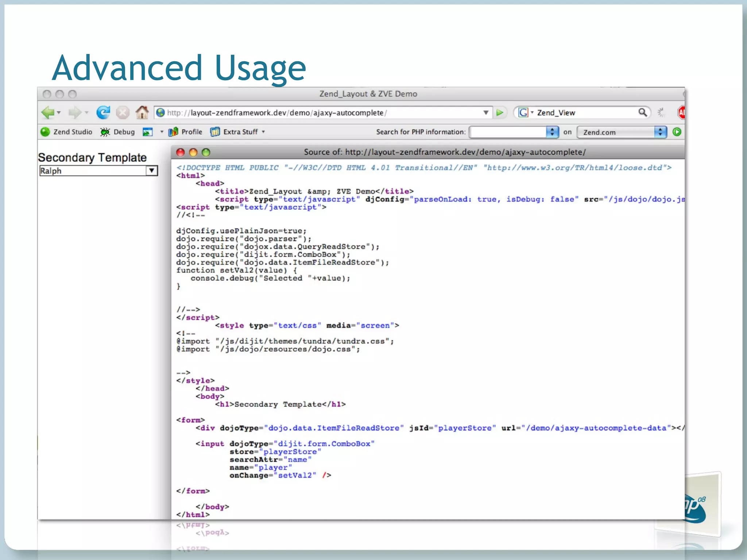This screenshot has width=747, height=560.
Task: Click the green go icon after Zend.com
Action: pyautogui.click(x=677, y=132)
